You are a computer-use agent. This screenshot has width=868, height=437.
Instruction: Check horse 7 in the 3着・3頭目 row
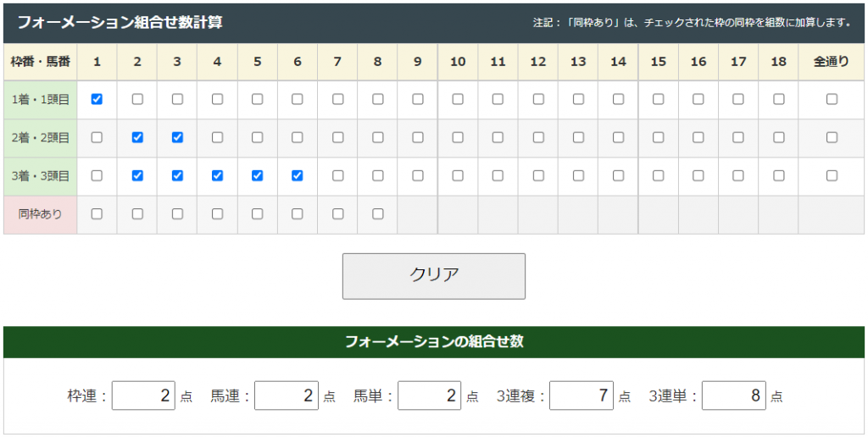coord(338,175)
